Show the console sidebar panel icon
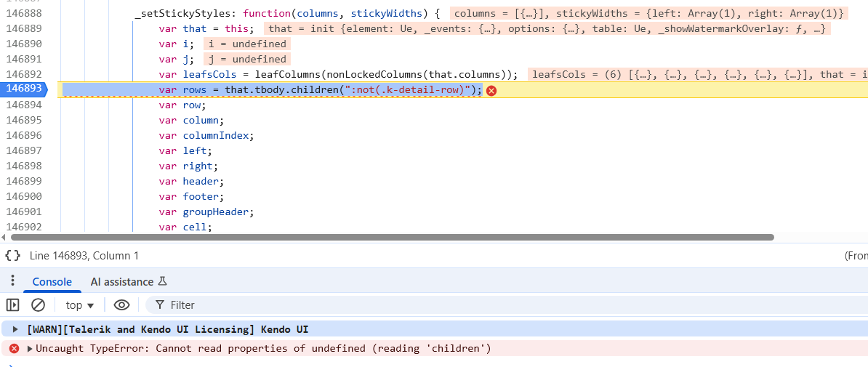This screenshot has width=868, height=367. [x=12, y=305]
